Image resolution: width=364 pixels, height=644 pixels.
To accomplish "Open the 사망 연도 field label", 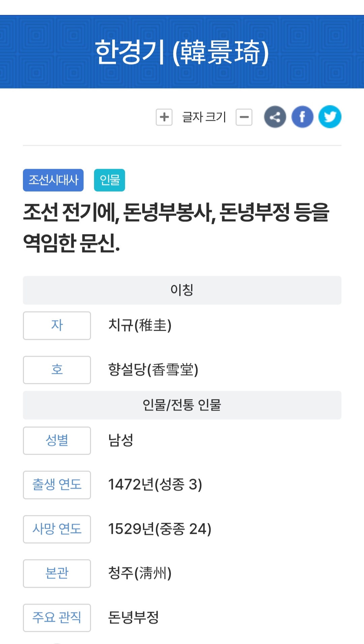I will [x=57, y=529].
